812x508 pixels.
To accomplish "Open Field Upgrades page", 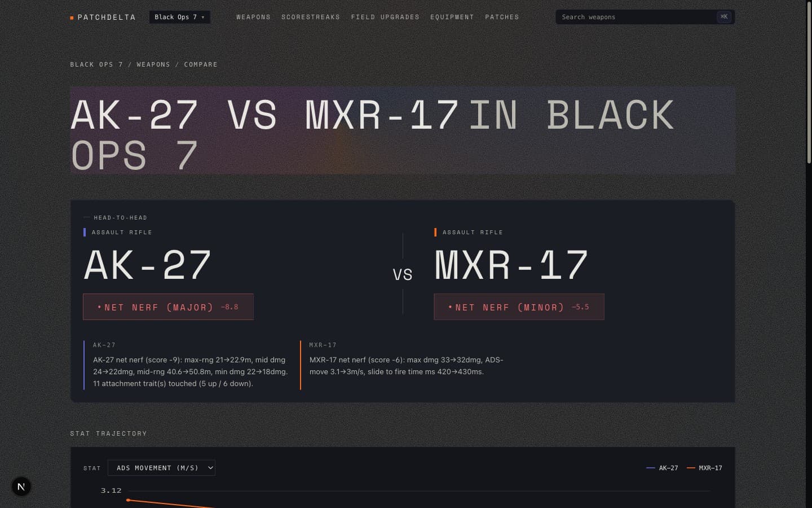I will coord(385,17).
